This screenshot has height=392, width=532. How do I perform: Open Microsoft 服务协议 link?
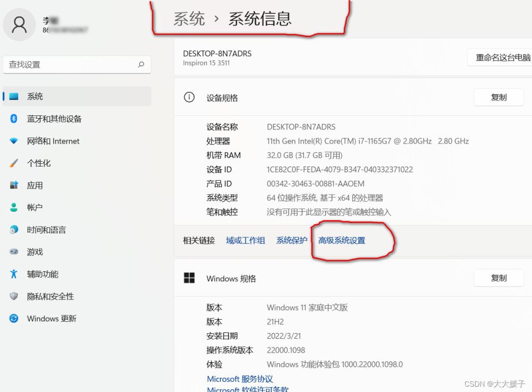tap(240, 379)
